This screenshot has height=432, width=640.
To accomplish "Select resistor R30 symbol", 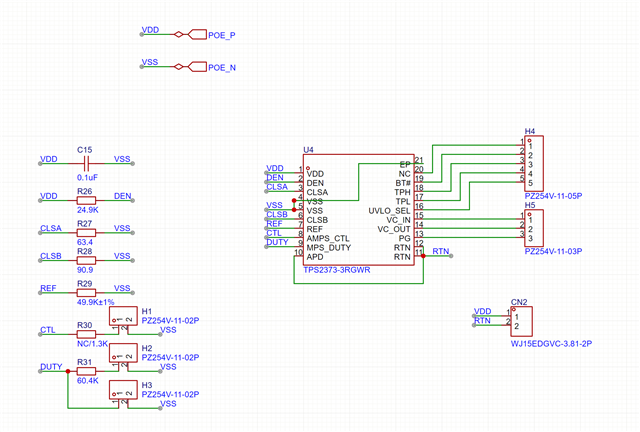I will 87,334.
